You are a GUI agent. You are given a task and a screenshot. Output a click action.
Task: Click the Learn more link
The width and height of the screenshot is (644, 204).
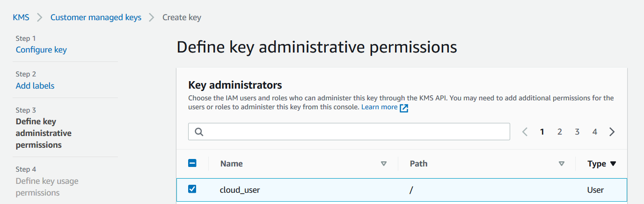point(379,107)
